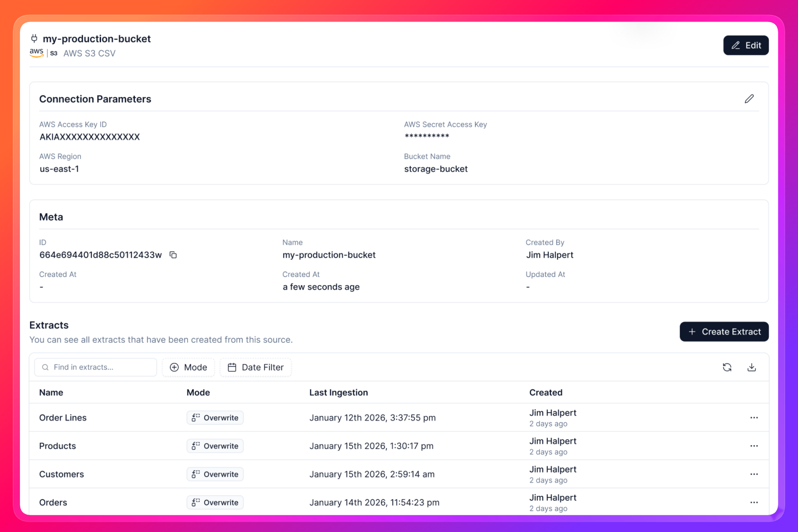
Task: Open the Order Lines extract
Action: point(63,418)
